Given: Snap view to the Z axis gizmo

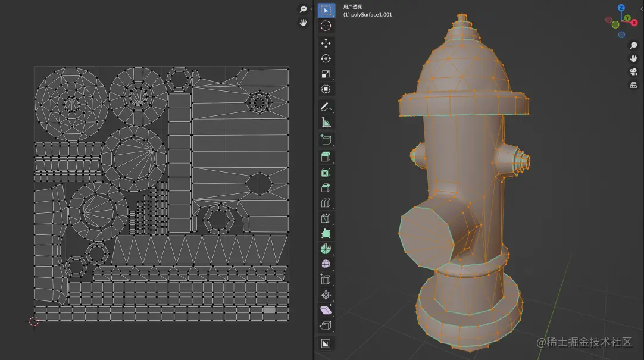Looking at the screenshot, I should [x=621, y=8].
